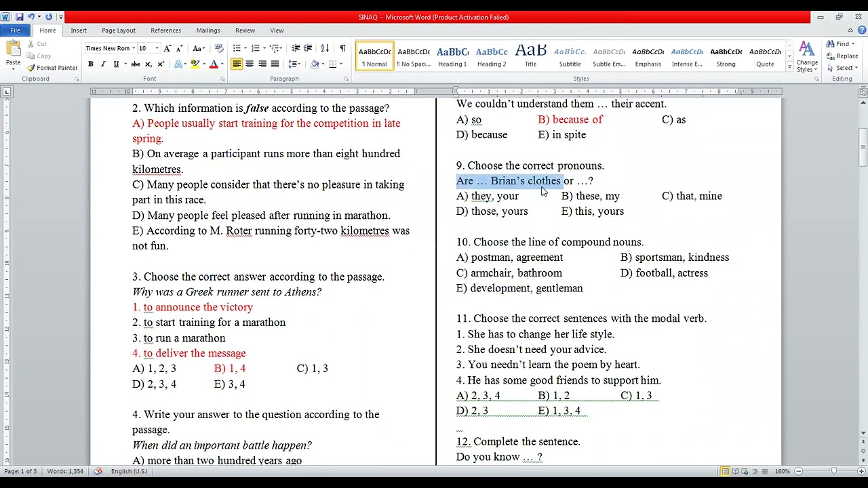This screenshot has height=488, width=868.
Task: Increase the paragraph indent
Action: click(x=308, y=48)
